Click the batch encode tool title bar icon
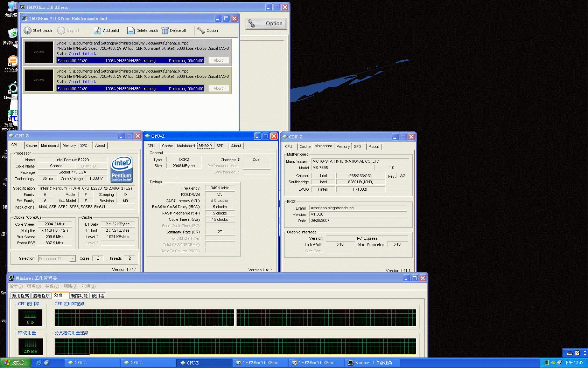This screenshot has height=368, width=588. coord(24,18)
